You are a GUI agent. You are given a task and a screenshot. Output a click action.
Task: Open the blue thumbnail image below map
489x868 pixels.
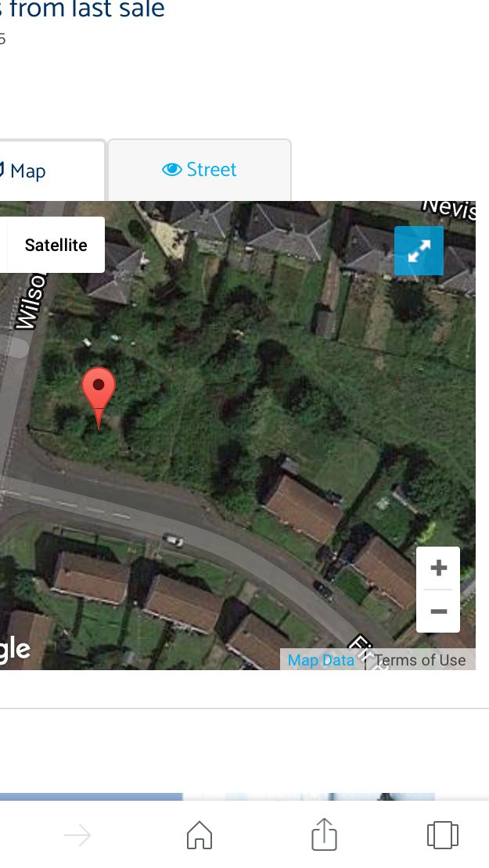coord(92,797)
